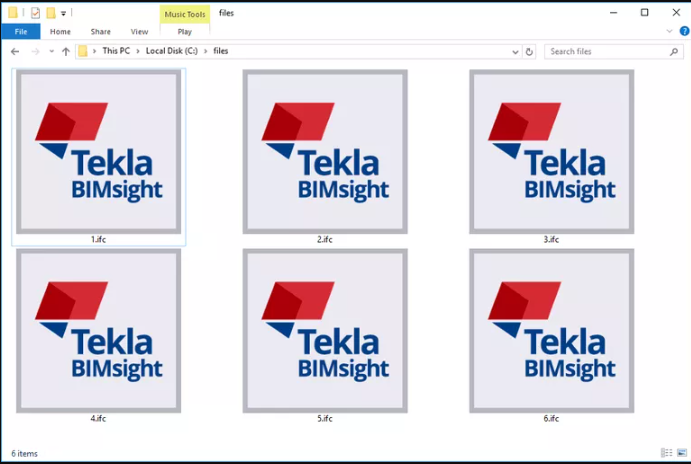Viewport: 691px width, 464px height.
Task: Click the 5.ifc file name label
Action: (325, 418)
